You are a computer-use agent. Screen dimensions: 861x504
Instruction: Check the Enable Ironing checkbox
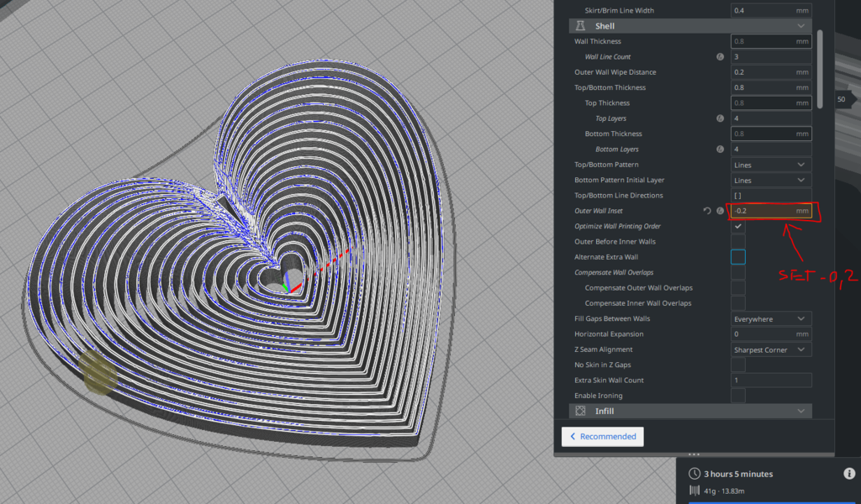click(737, 396)
